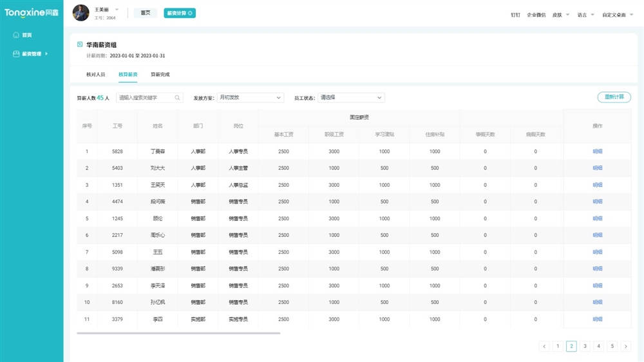Click the search magnifier icon
The height and width of the screenshot is (362, 644).
178,98
